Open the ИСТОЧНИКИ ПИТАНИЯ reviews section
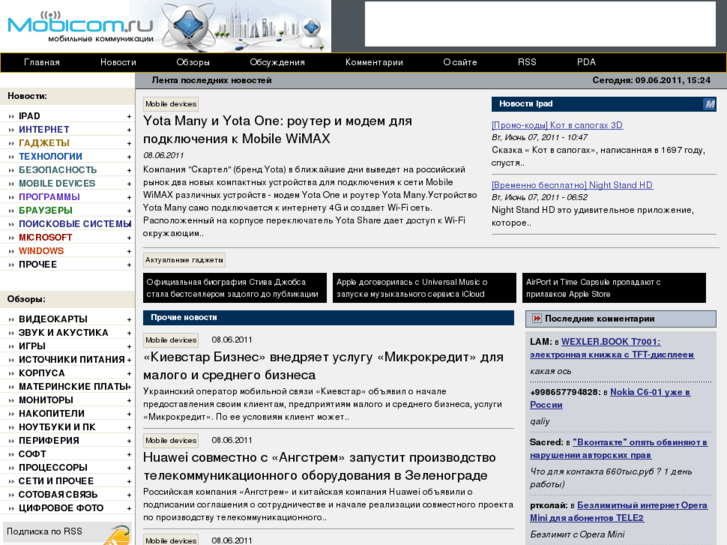 [71, 359]
